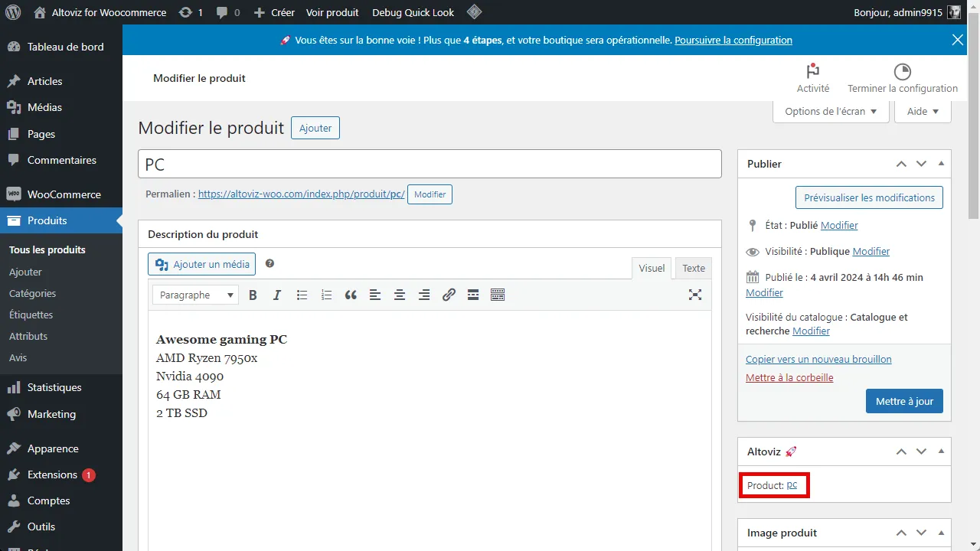This screenshot has width=980, height=551.
Task: Toggle the editor toolbar
Action: pos(498,295)
